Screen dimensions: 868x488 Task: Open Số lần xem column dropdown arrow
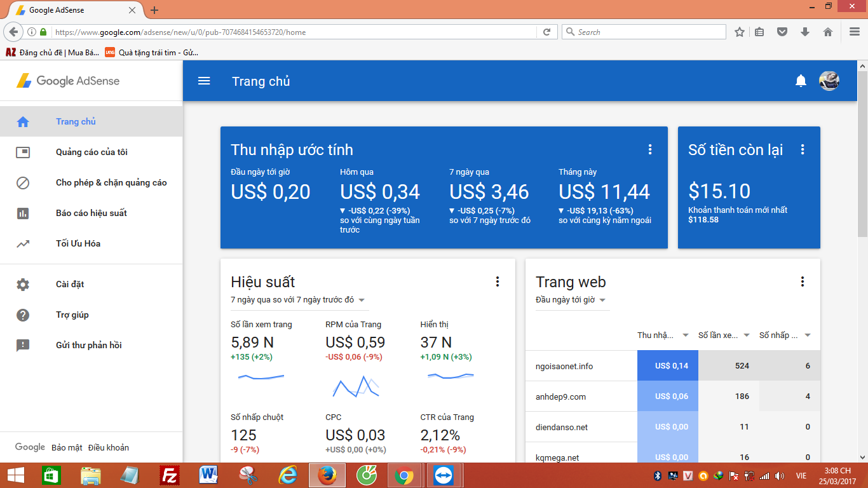click(747, 335)
